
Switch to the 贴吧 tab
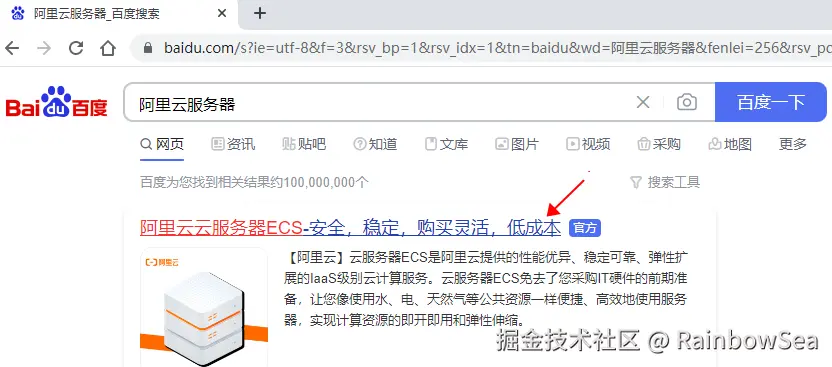point(304,144)
